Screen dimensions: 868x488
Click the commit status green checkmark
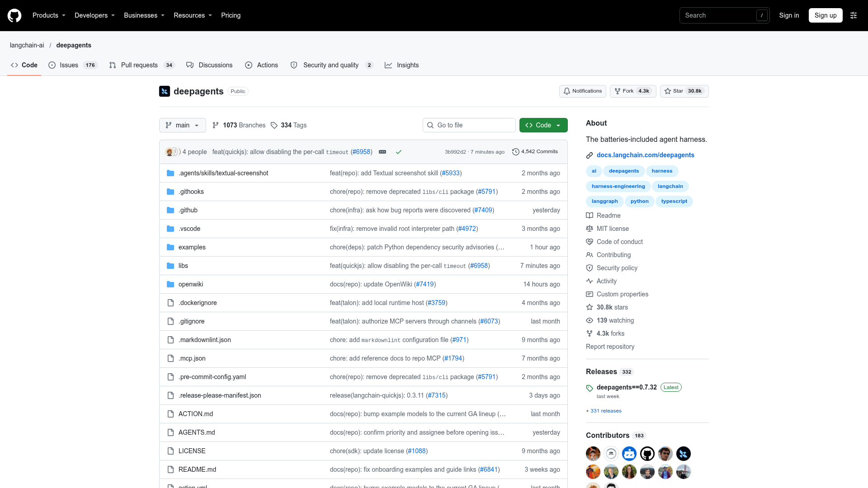[x=399, y=152]
